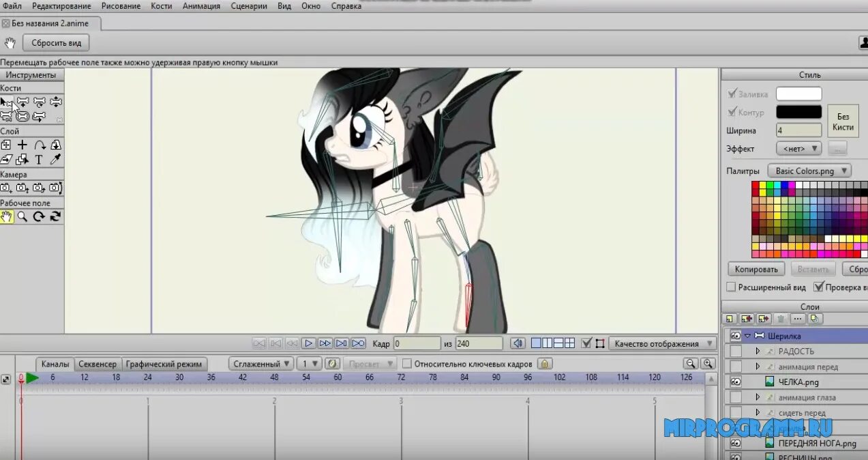
Task: Switch to the Секвенсер tab
Action: (x=97, y=364)
